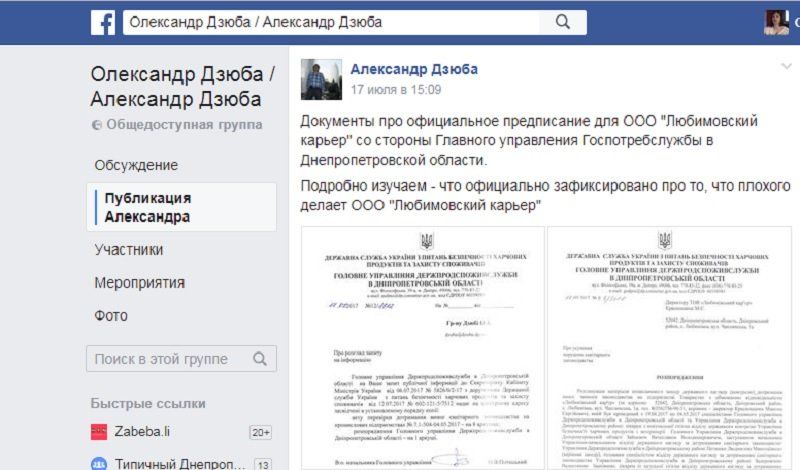The width and height of the screenshot is (800, 470).
Task: Open the Обсуждение section
Action: tap(136, 165)
